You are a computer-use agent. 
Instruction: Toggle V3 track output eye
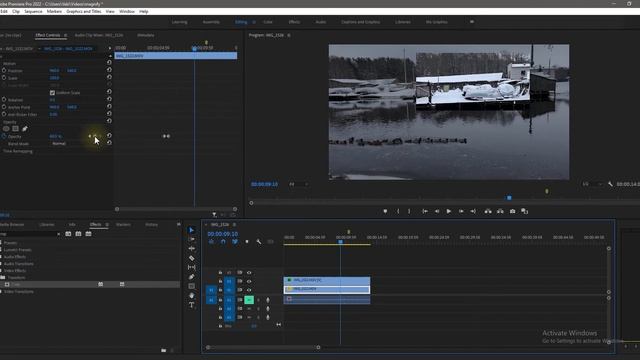point(249,273)
